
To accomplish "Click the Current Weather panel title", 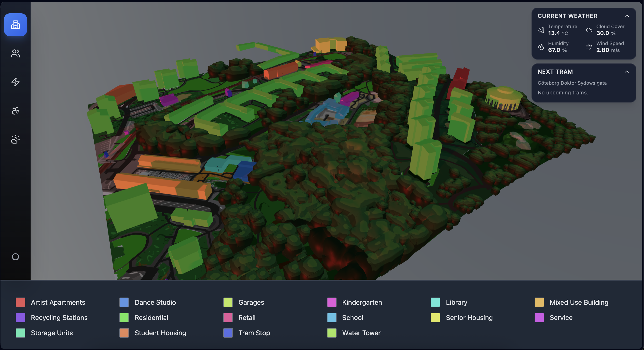I will click(x=567, y=16).
